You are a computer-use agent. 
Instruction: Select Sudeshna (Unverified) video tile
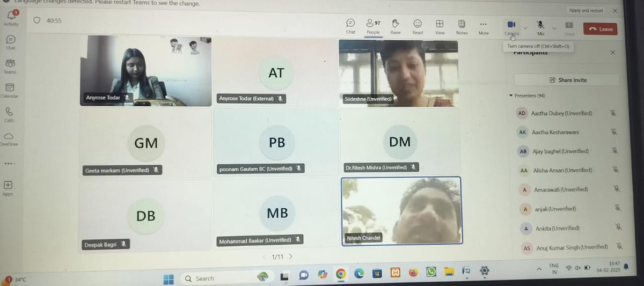(399, 72)
